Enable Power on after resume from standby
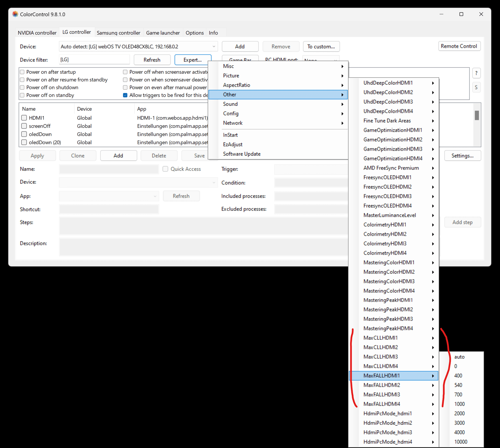The width and height of the screenshot is (500, 448). [22, 80]
